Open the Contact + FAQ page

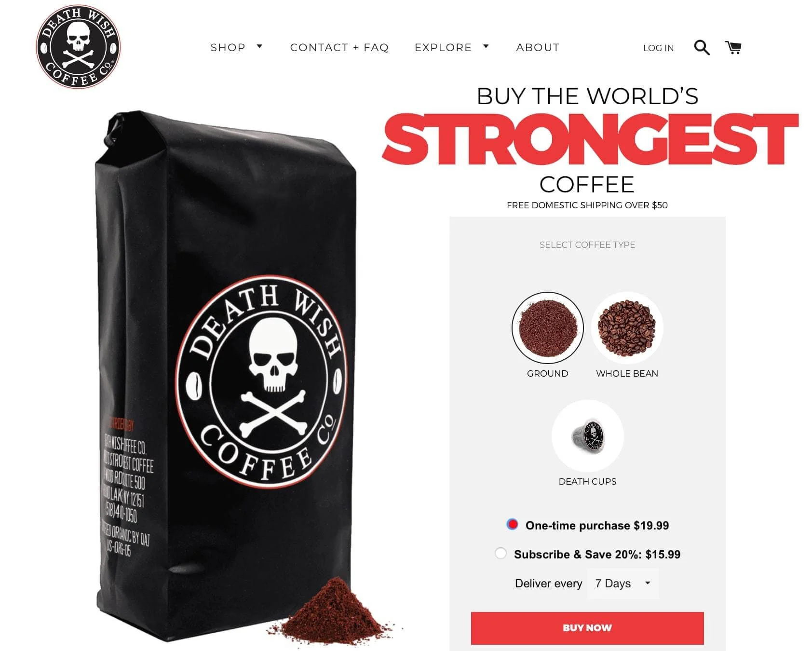click(x=339, y=47)
